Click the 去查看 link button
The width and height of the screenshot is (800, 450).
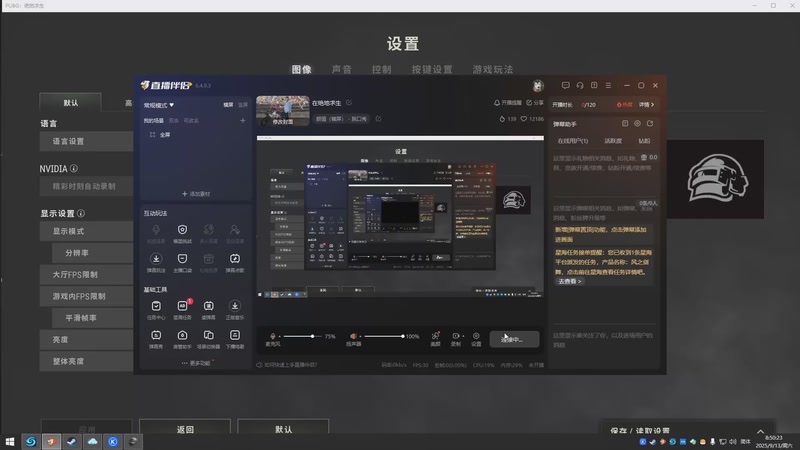pyautogui.click(x=569, y=281)
